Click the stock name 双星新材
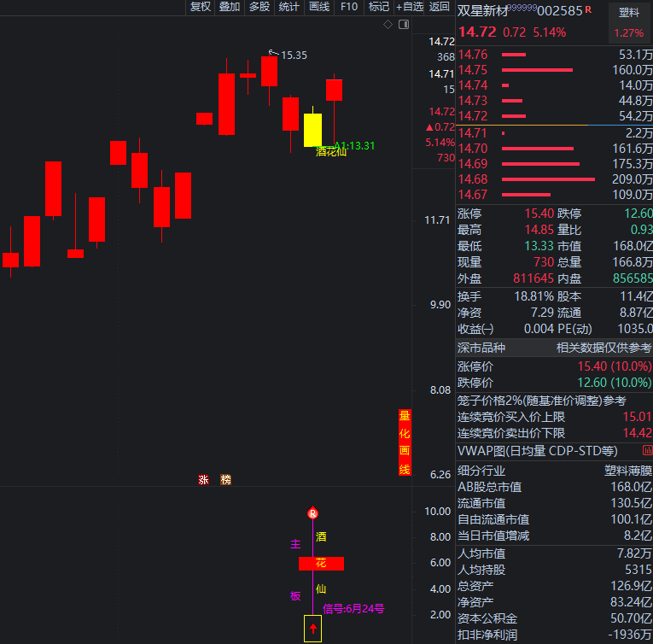The height and width of the screenshot is (644, 653). pyautogui.click(x=483, y=11)
